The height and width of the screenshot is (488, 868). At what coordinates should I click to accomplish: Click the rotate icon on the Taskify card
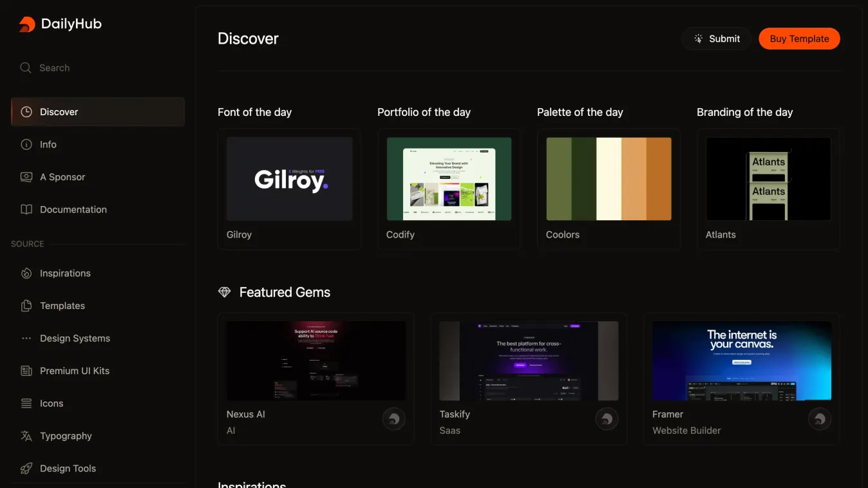click(x=607, y=418)
